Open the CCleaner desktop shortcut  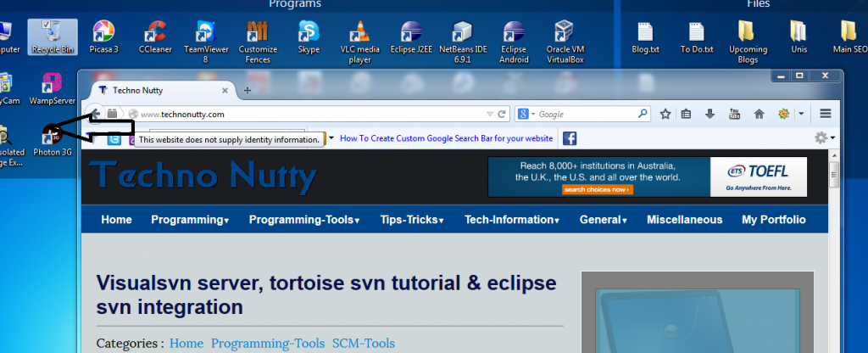[x=155, y=36]
